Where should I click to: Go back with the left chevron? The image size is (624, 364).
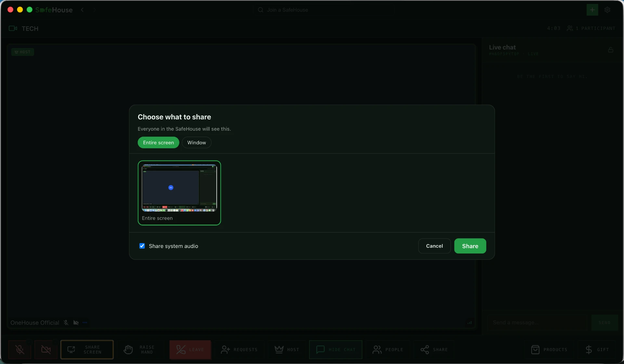82,10
